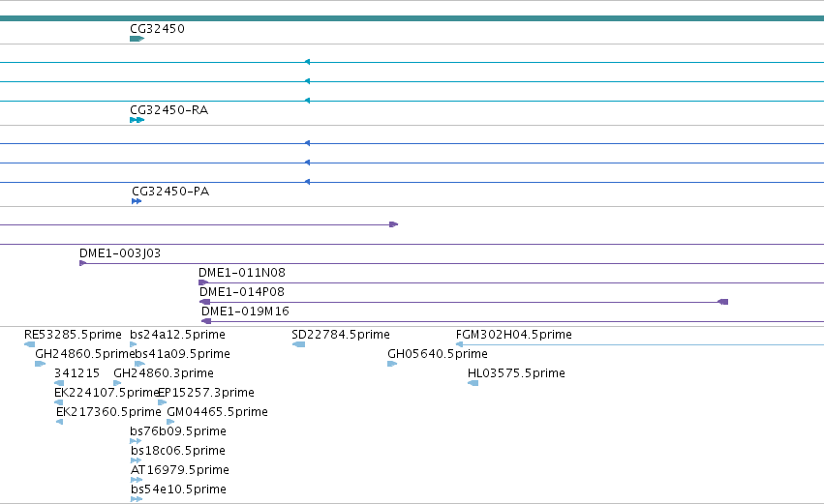Select the CG32450-RA transcript glyph
The image size is (824, 504).
coord(137,120)
